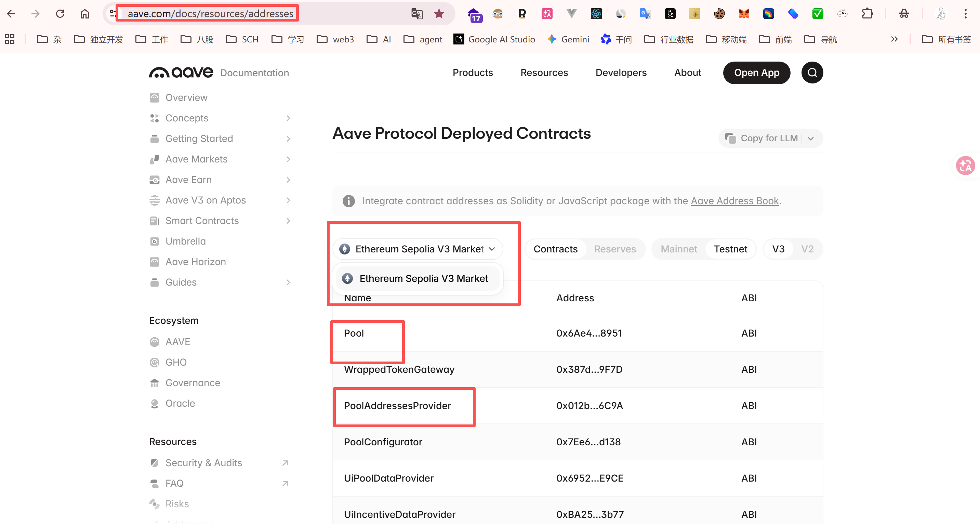980x524 pixels.
Task: Open the Resources menu in header
Action: click(x=544, y=73)
